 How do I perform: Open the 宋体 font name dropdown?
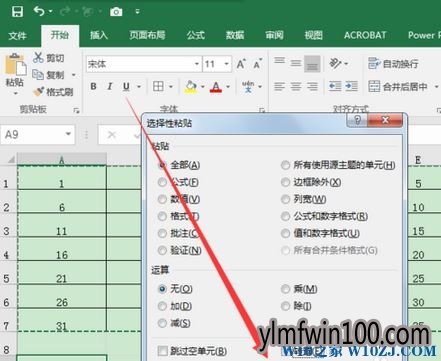[x=197, y=64]
